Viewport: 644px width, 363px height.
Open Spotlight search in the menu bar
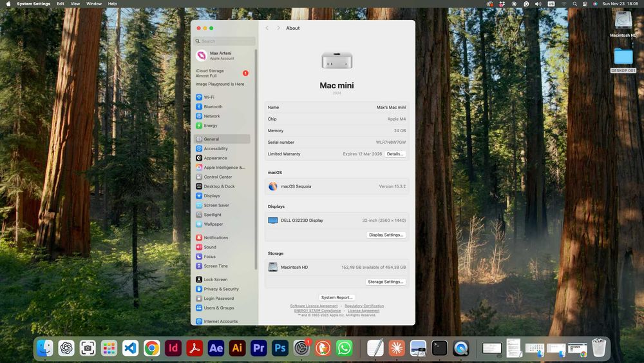574,4
